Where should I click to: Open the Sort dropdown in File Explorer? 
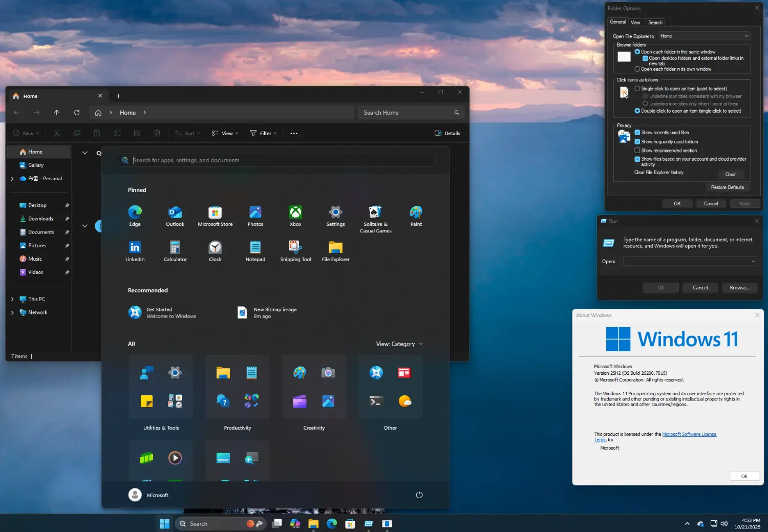click(x=187, y=133)
